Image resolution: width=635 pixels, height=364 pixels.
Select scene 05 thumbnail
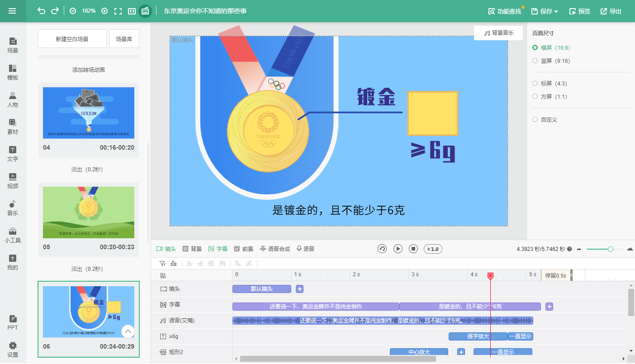(89, 213)
